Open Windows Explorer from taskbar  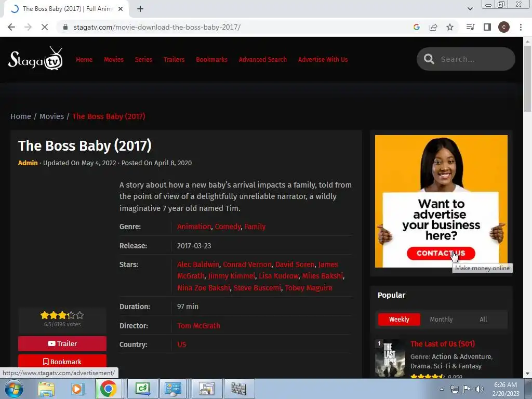click(46, 389)
